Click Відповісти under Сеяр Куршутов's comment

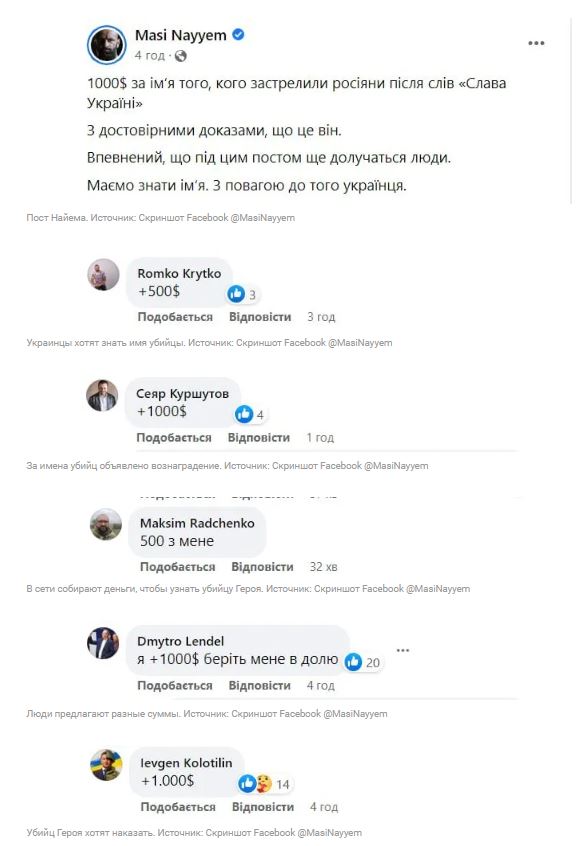pyautogui.click(x=259, y=437)
